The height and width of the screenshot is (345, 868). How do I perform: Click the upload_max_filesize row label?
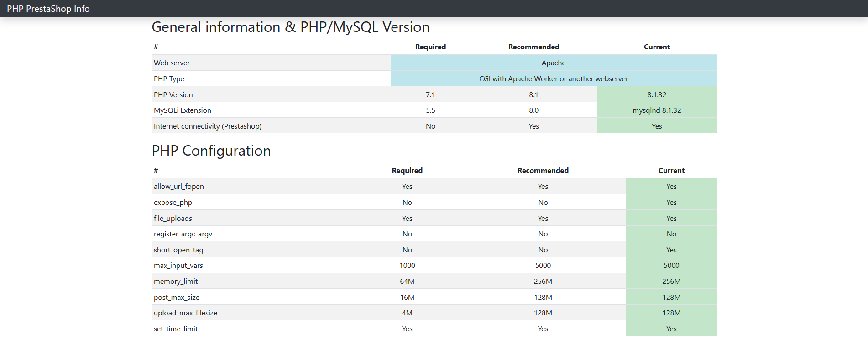185,313
